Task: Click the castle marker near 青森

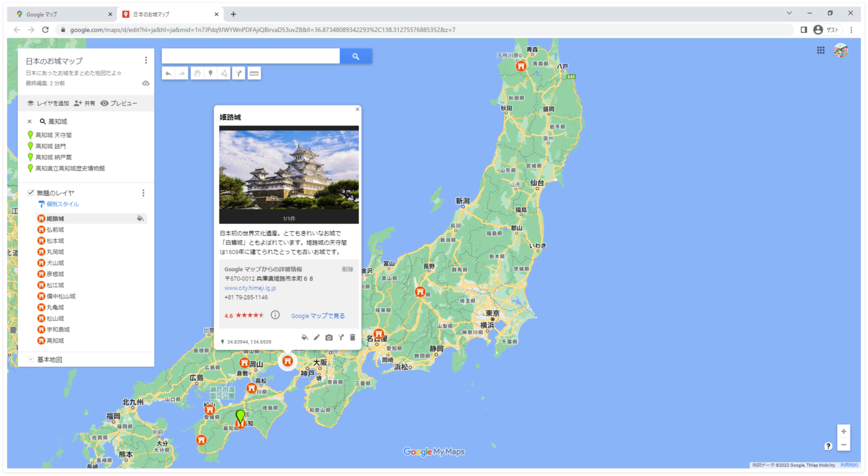Action: (x=521, y=66)
